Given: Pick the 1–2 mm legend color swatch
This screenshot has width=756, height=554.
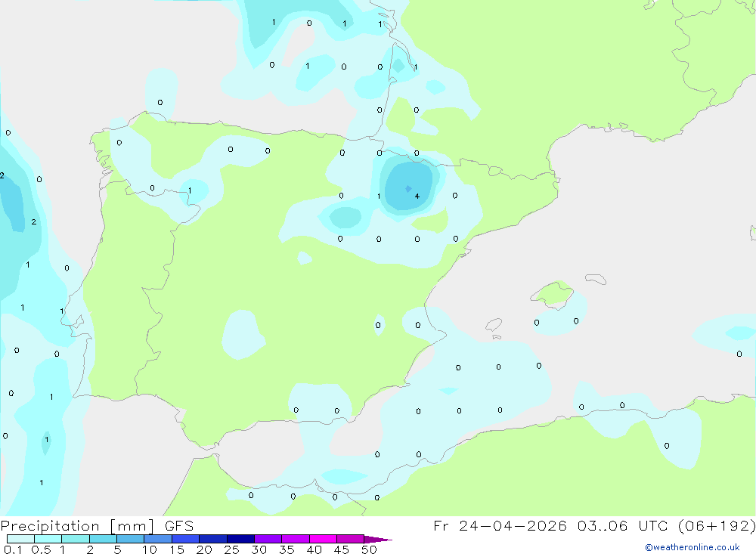Looking at the screenshot, I should click(x=75, y=539).
